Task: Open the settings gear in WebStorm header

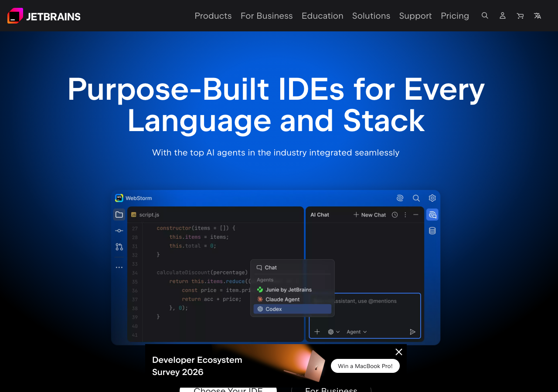Action: 432,198
